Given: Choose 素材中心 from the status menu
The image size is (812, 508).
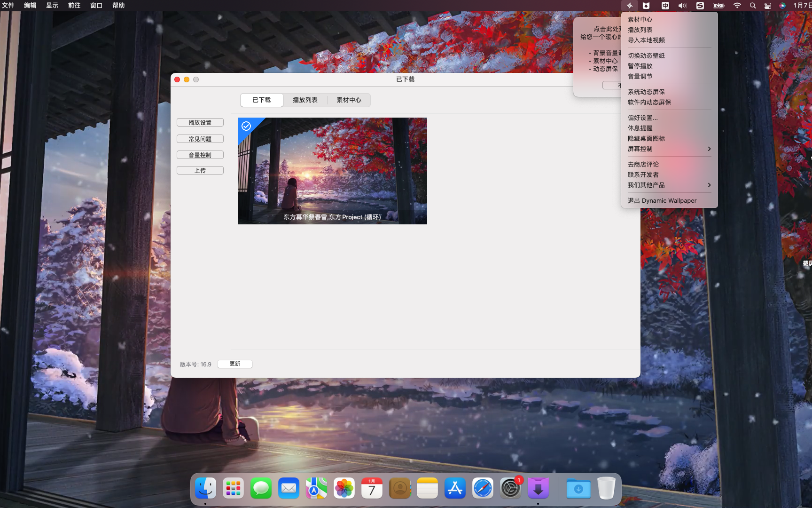Looking at the screenshot, I should click(669, 19).
